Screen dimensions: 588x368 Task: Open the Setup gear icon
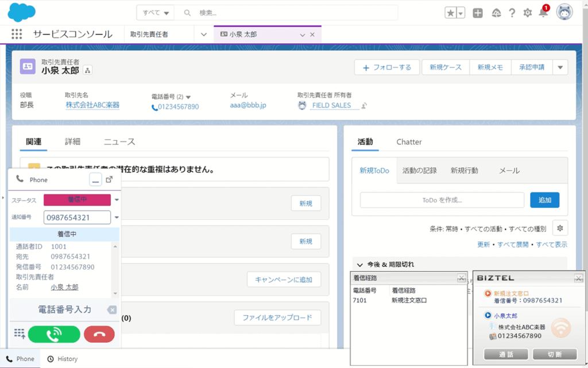[527, 13]
